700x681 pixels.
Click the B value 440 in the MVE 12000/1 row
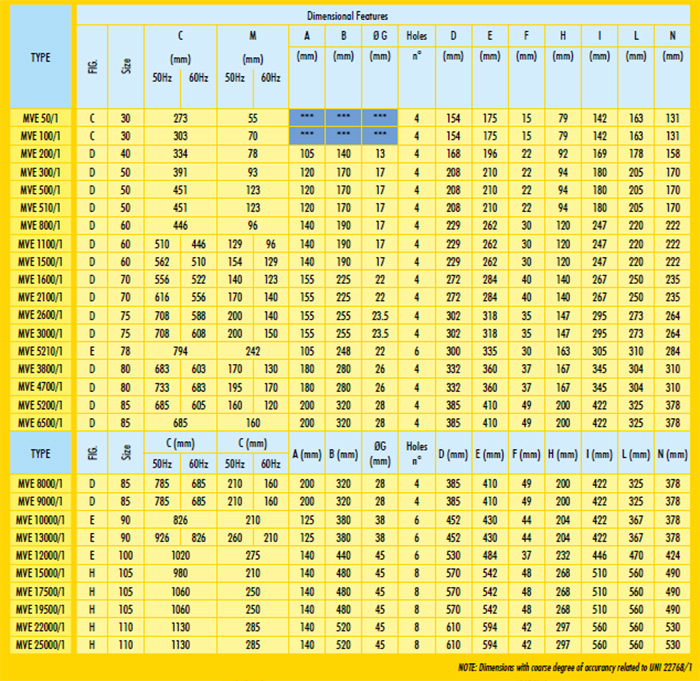click(343, 556)
